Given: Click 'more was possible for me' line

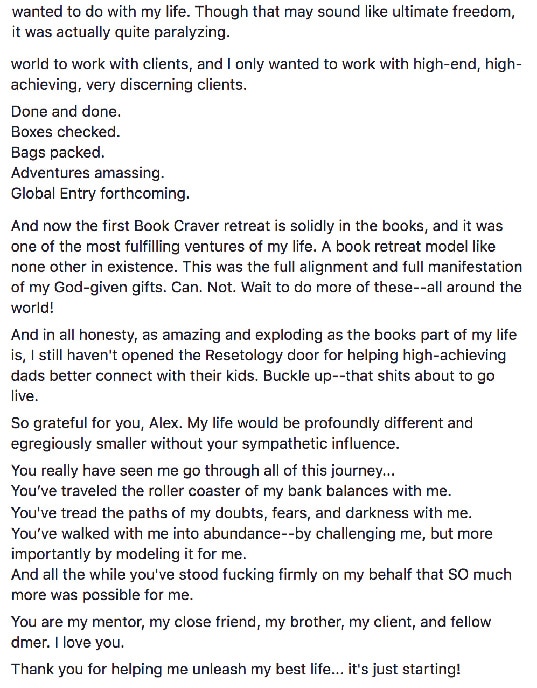Looking at the screenshot, I should click(x=102, y=595).
